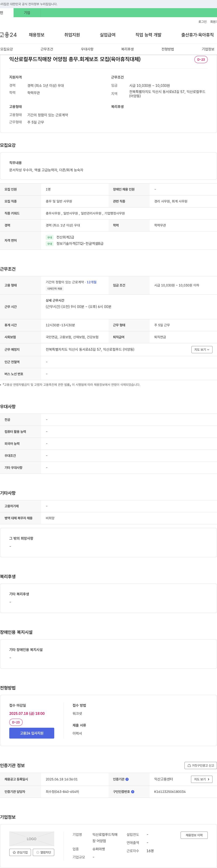This screenshot has height=868, width=217.
Task: Click the 열람차단 block button
Action: pyautogui.click(x=43, y=852)
